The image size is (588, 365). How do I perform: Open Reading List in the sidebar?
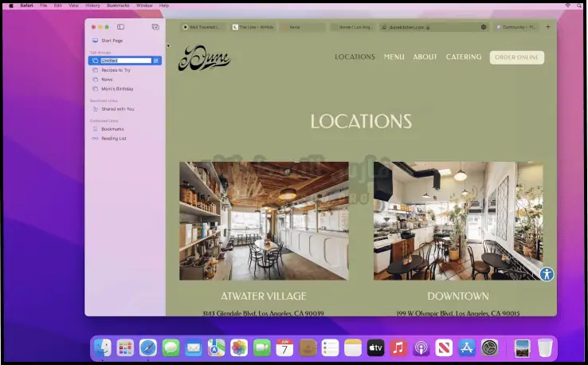pos(113,139)
